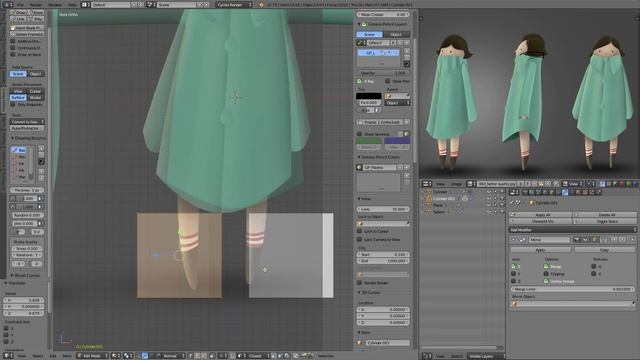Open Cycles Render engine dropdown
The width and height of the screenshot is (640, 360).
click(x=234, y=4)
